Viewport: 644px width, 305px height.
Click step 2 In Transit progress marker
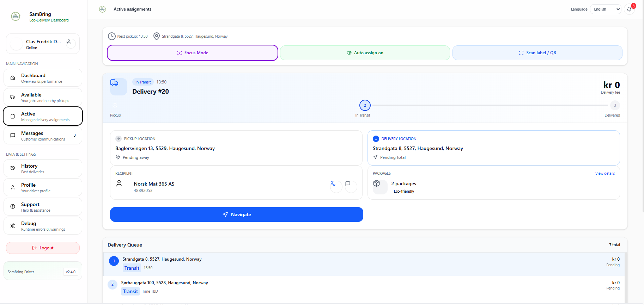(365, 105)
